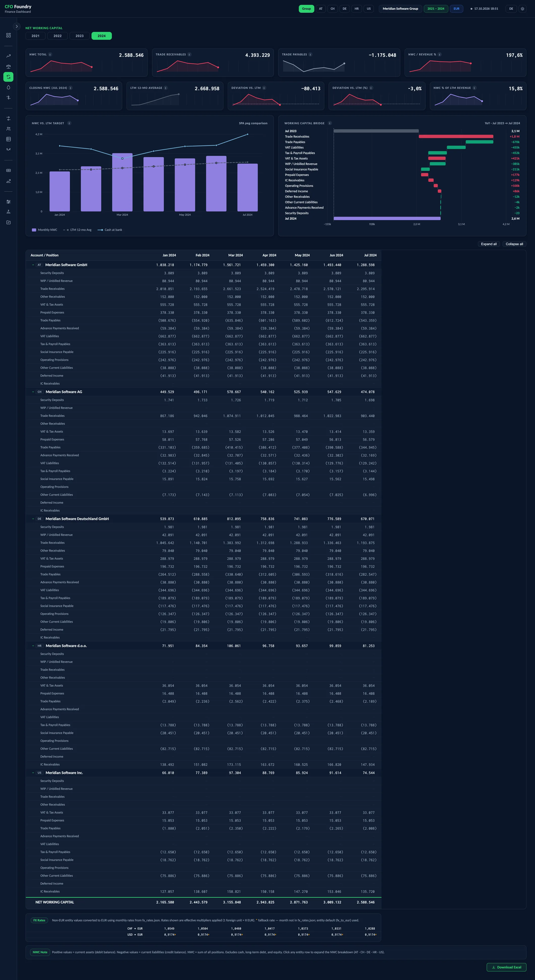This screenshot has height=980, width=535.
Task: Click the banknote cash icon in sidebar
Action: [8, 170]
